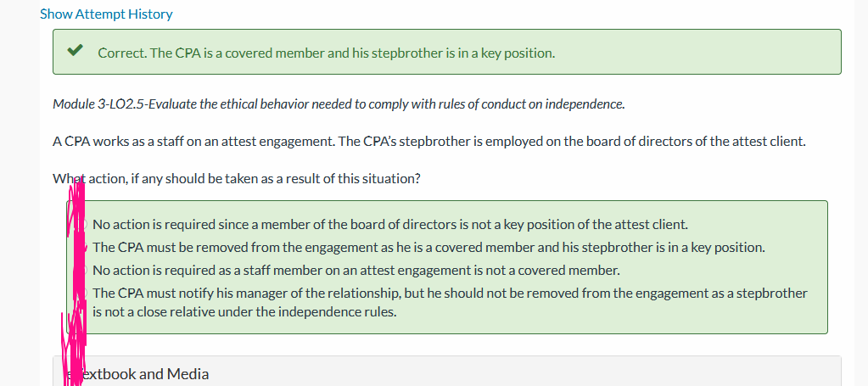Click the 'Correct. The CPA is a covered member' feedback text
The width and height of the screenshot is (868, 386).
[x=326, y=53]
